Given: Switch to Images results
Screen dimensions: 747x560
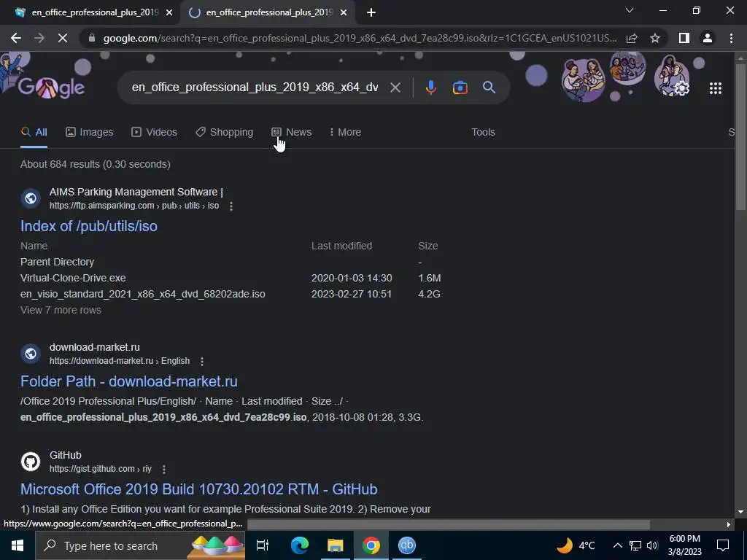Looking at the screenshot, I should [x=89, y=132].
